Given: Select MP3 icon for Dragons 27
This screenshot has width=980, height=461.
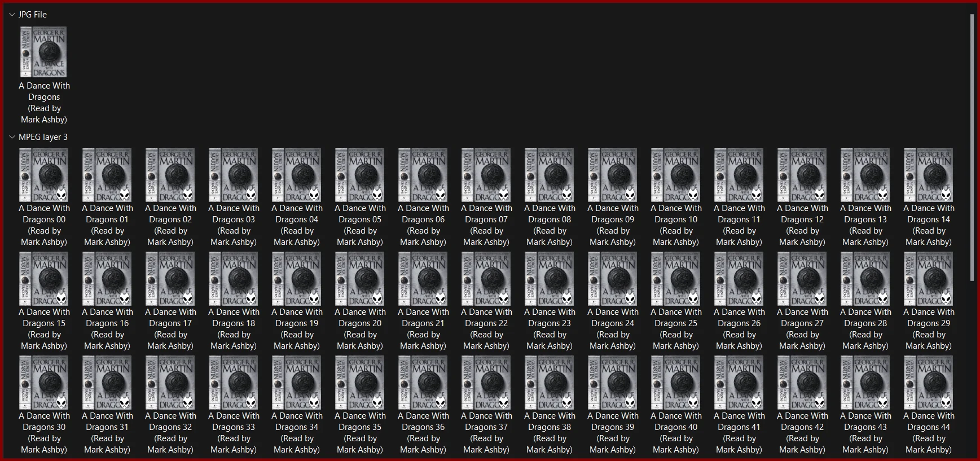Looking at the screenshot, I should tap(802, 279).
